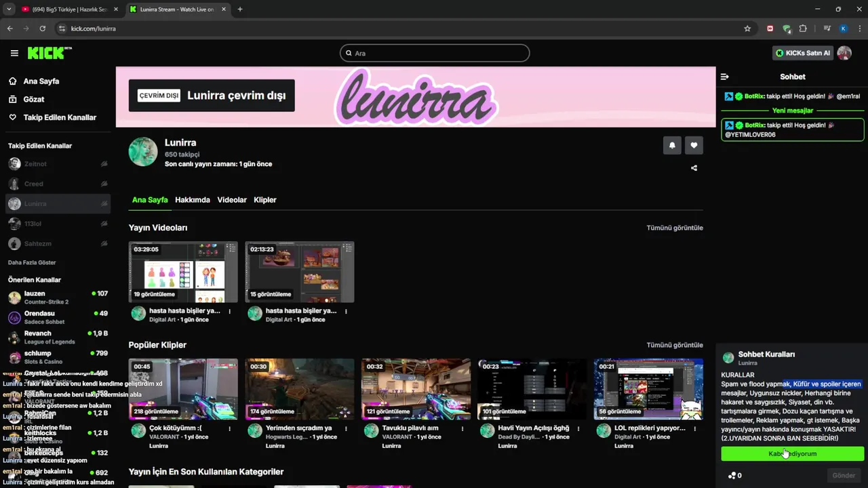The image size is (868, 488).
Task: Click offline icon beside Zeitnot
Action: 104,164
